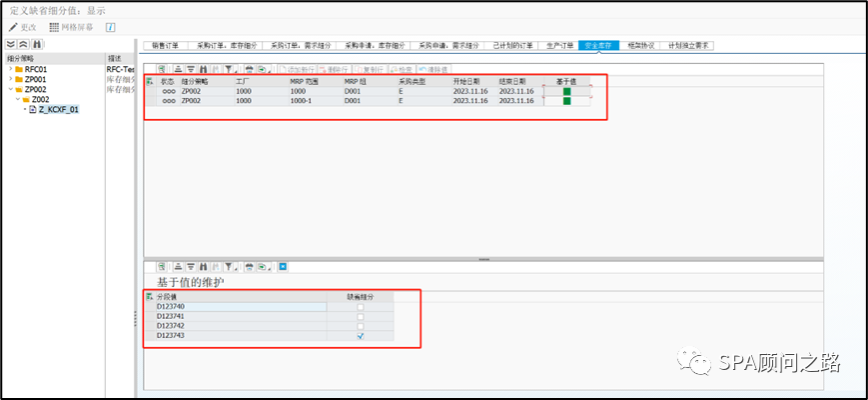Viewport: 868px width, 400px height.
Task: Click the 添加新行 add row button
Action: pyautogui.click(x=298, y=69)
